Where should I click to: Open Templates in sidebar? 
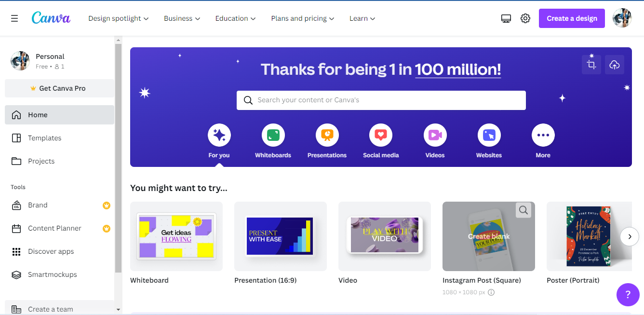click(x=59, y=138)
